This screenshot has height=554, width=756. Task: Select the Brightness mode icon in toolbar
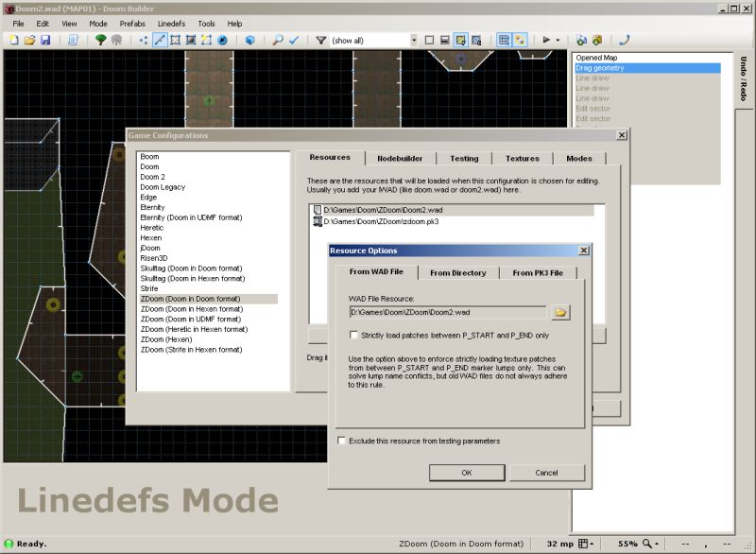(x=191, y=41)
